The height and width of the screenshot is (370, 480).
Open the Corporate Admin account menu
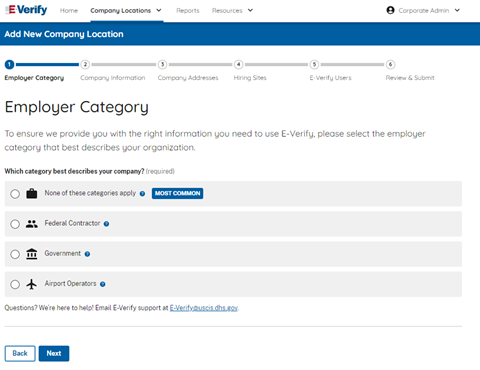(x=423, y=11)
